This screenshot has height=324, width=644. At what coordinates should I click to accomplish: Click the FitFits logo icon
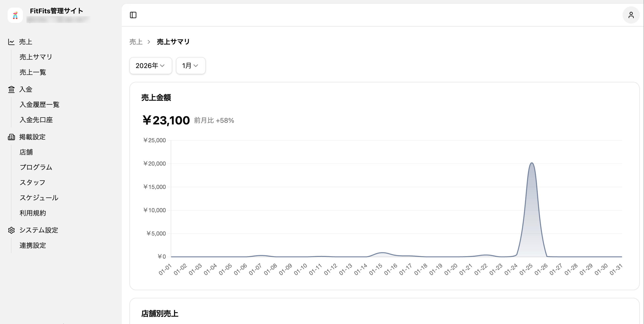(15, 16)
